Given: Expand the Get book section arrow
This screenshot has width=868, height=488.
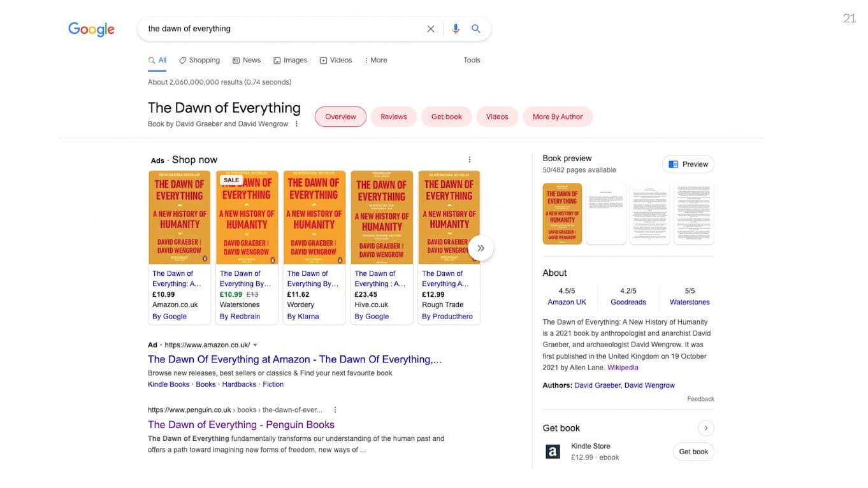Looking at the screenshot, I should [705, 428].
